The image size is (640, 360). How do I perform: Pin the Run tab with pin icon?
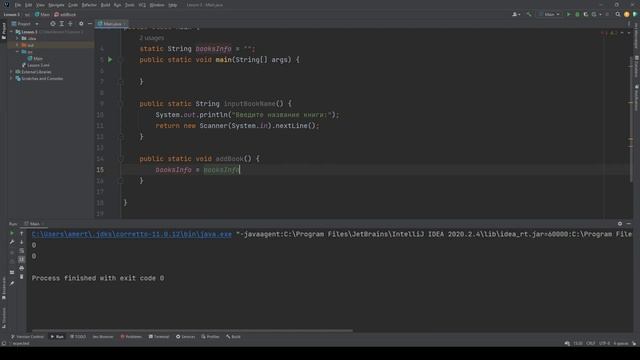point(12,283)
